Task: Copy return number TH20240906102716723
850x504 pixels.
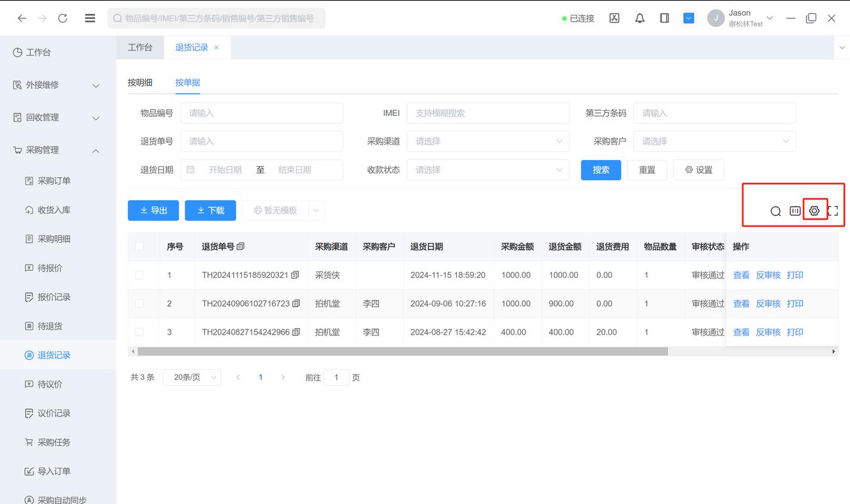Action: (296, 304)
